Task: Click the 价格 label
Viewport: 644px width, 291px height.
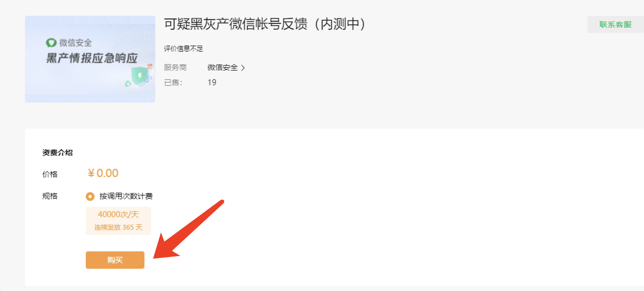Action: click(x=50, y=174)
